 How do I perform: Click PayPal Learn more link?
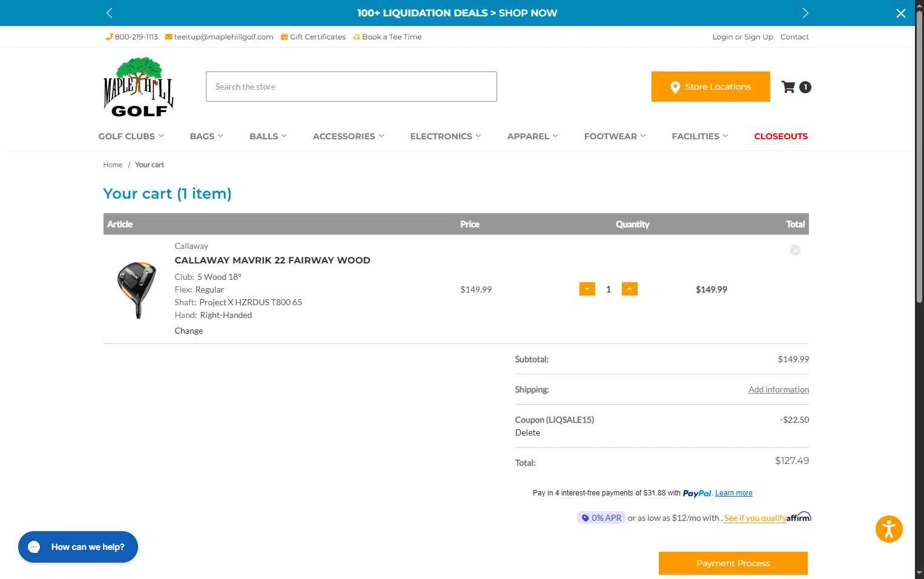tap(734, 493)
